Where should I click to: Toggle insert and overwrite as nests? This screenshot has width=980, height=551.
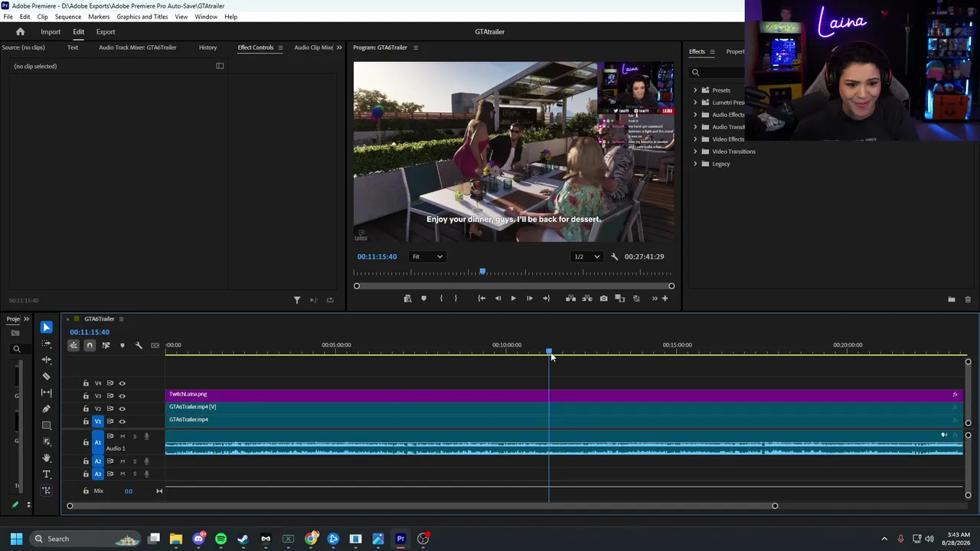click(x=73, y=346)
